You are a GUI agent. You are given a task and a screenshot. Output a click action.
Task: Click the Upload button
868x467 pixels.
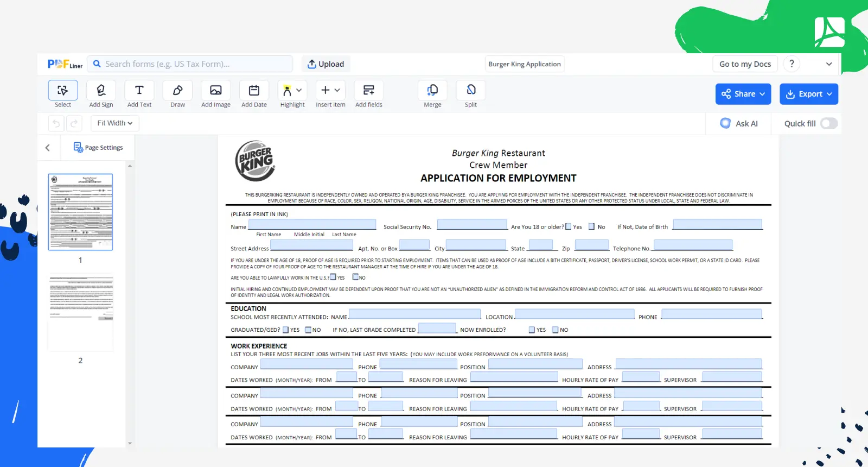(x=326, y=64)
